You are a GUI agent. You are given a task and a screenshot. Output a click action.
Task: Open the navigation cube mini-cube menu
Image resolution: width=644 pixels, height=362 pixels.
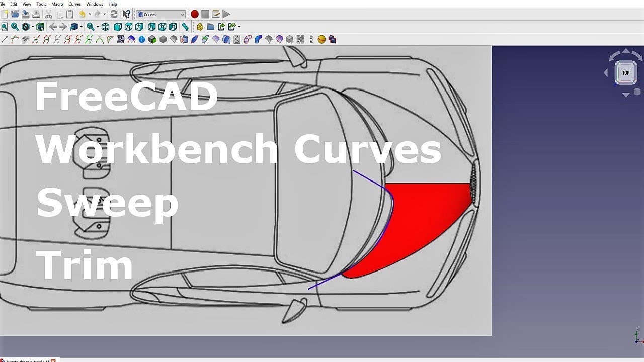tap(637, 92)
